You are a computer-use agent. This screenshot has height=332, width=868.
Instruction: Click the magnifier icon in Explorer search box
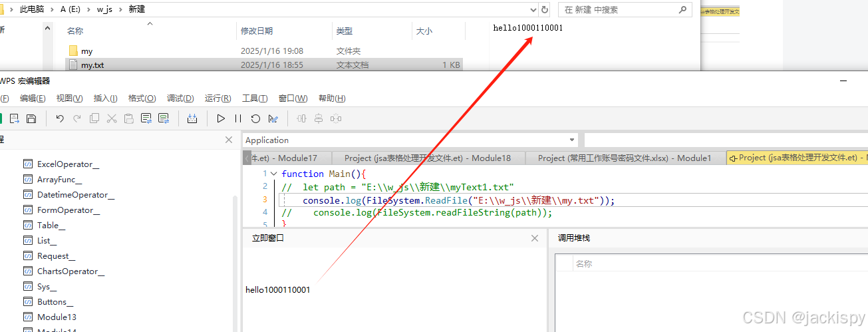point(682,10)
